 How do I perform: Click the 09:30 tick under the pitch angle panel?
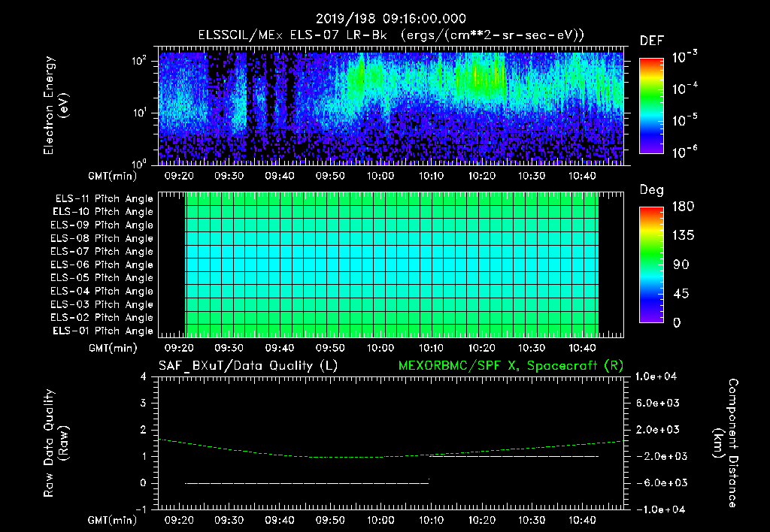click(229, 348)
